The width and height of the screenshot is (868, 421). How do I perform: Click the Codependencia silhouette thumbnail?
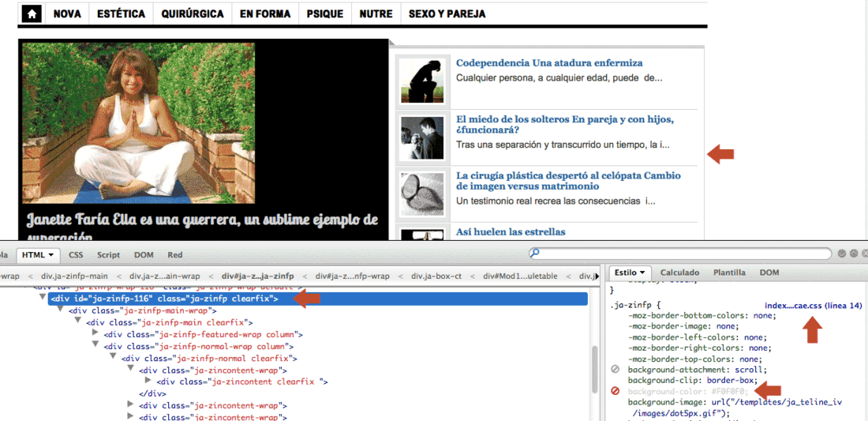(422, 81)
